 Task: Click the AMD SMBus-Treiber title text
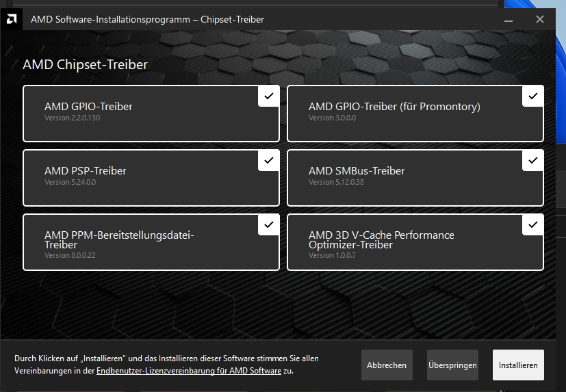[357, 171]
